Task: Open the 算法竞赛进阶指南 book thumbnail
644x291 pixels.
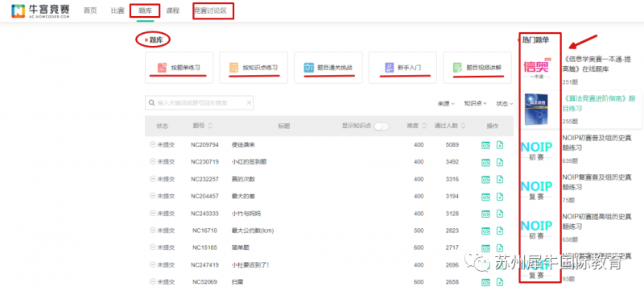Action: [536, 110]
